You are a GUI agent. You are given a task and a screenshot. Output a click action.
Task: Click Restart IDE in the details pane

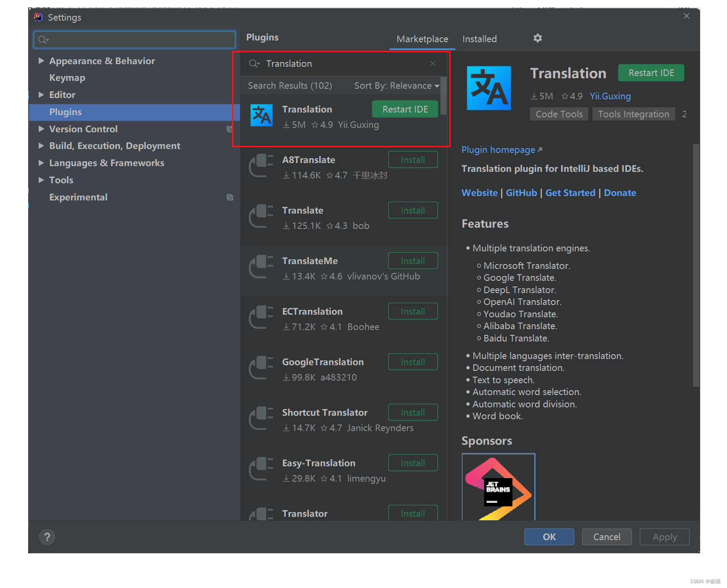pyautogui.click(x=651, y=73)
